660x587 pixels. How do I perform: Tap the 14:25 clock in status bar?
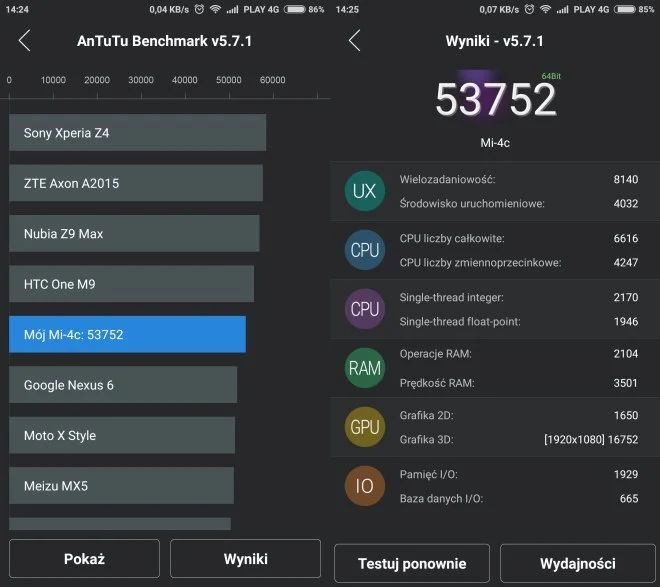pyautogui.click(x=347, y=9)
